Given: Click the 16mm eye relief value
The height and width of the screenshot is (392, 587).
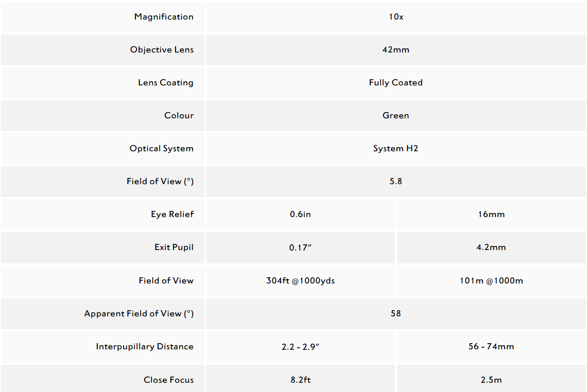Looking at the screenshot, I should tap(491, 215).
